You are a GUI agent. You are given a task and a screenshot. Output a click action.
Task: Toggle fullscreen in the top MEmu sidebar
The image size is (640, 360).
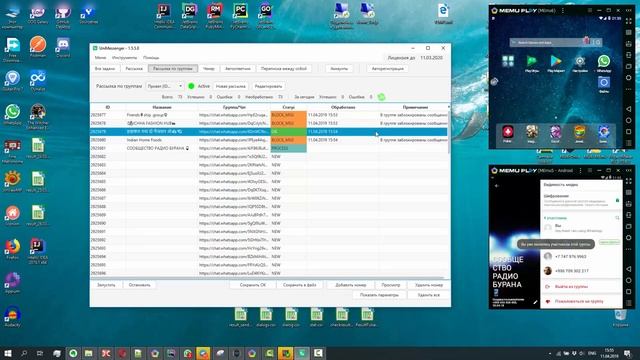click(x=629, y=21)
